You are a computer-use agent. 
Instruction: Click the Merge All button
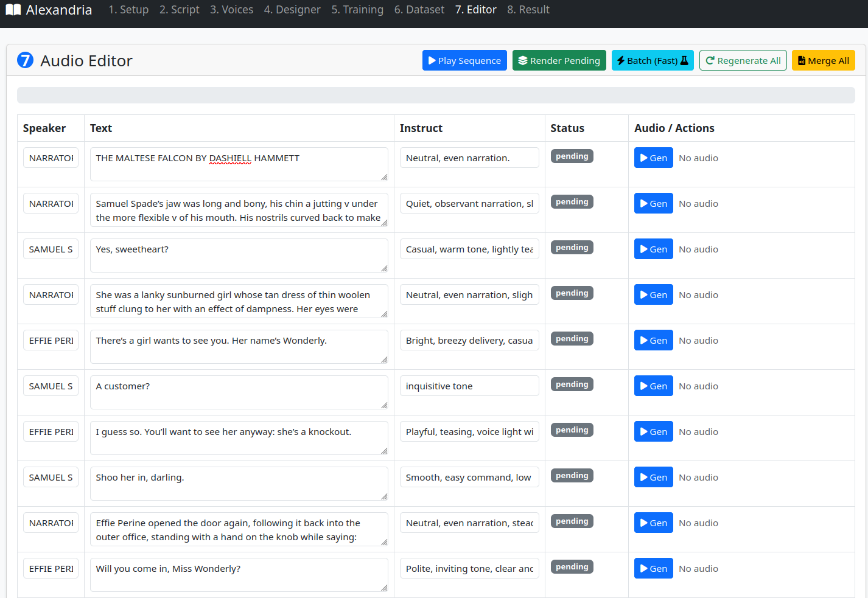pos(823,60)
